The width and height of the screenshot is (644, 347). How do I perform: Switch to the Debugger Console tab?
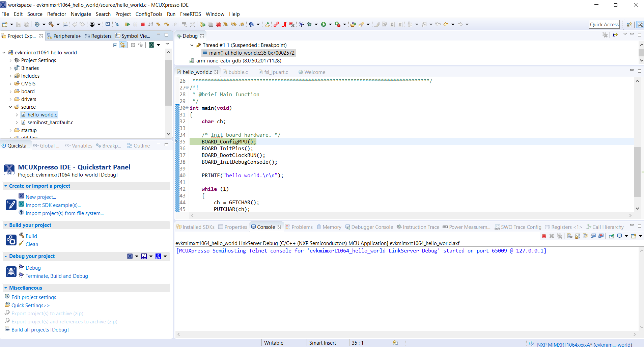[x=372, y=227]
